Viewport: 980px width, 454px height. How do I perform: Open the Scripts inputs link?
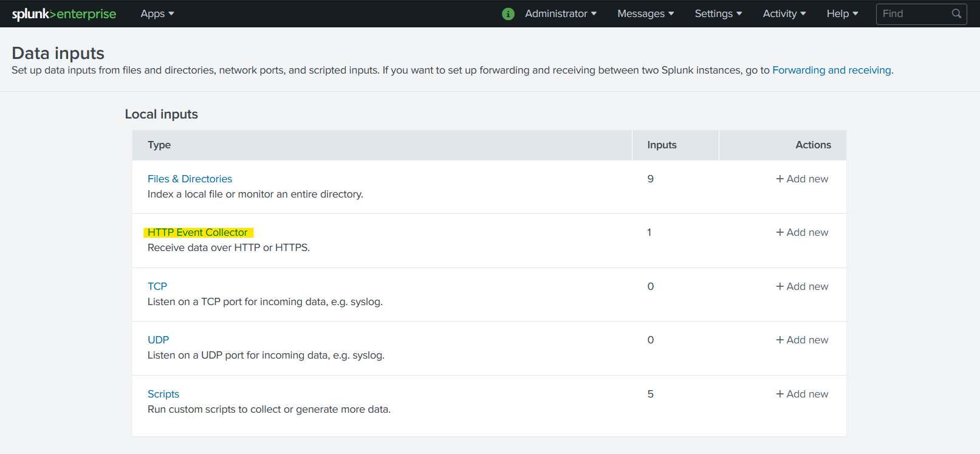point(163,394)
